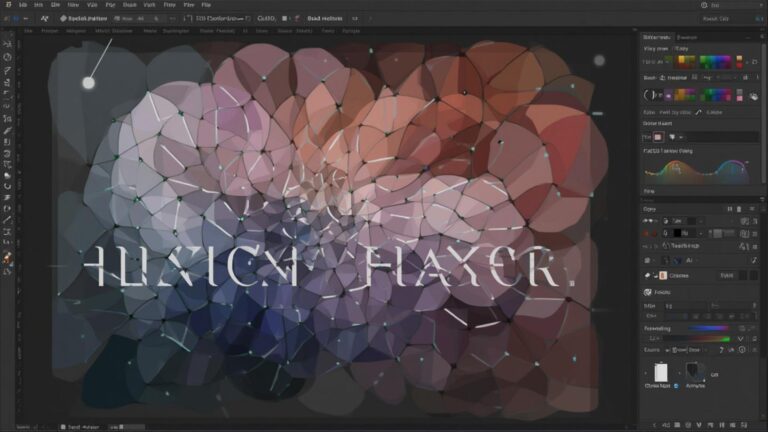Click the color histogram curve graph
This screenshot has width=768, height=432.
point(696,170)
